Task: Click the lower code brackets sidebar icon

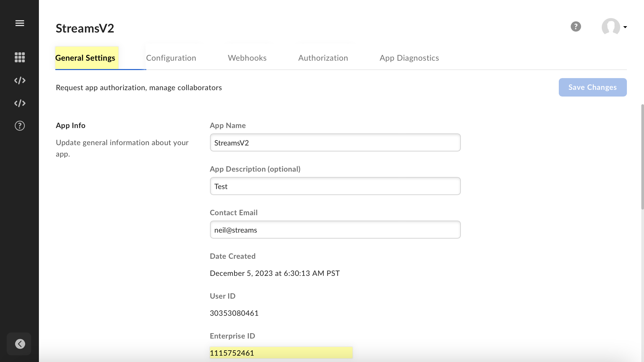Action: pyautogui.click(x=20, y=103)
